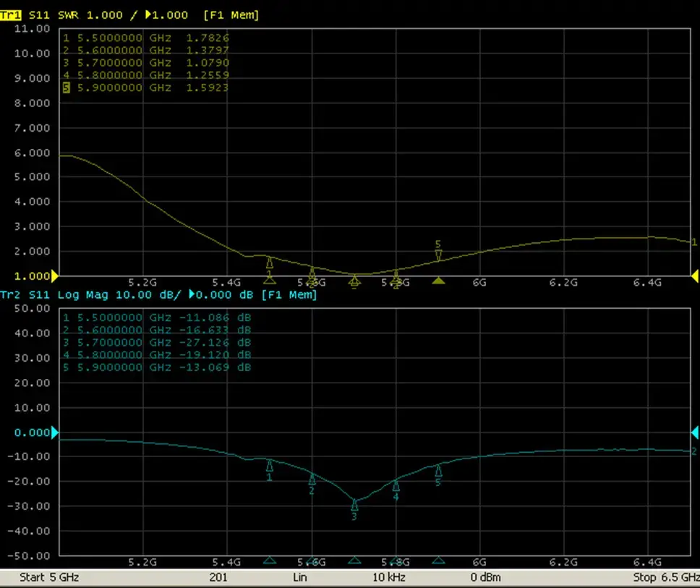Select marker 5 on the Log Mag trace
Image resolution: width=700 pixels, height=588 pixels.
click(438, 476)
